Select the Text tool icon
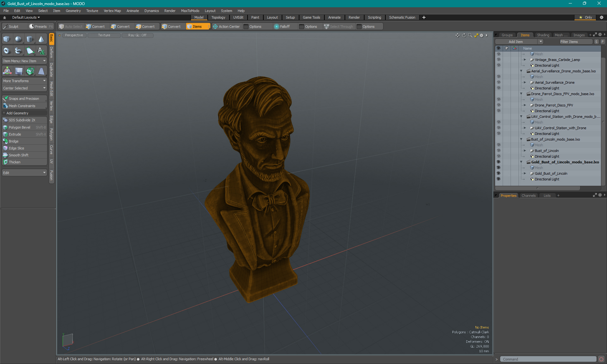607x364 pixels. point(41,51)
